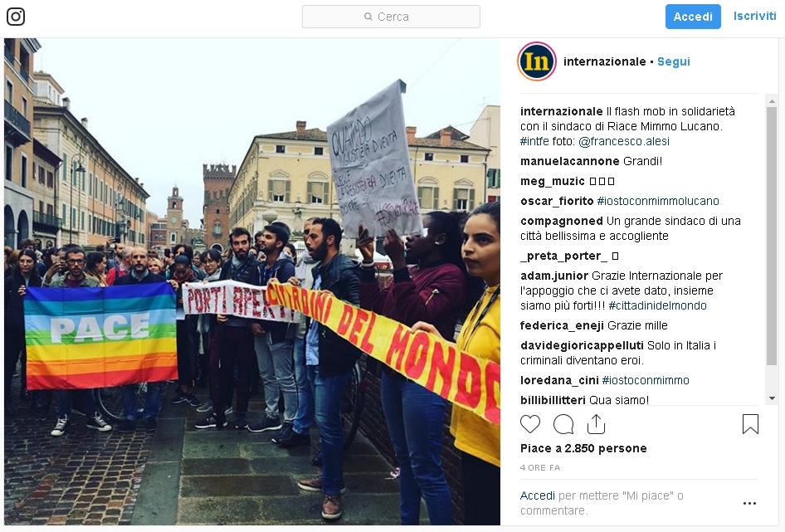Viewport: 785px width, 532px height.
Task: Click the Accedi login button
Action: point(693,17)
